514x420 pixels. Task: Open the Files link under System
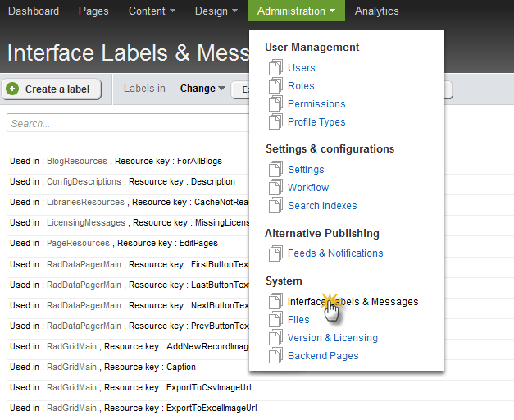298,320
